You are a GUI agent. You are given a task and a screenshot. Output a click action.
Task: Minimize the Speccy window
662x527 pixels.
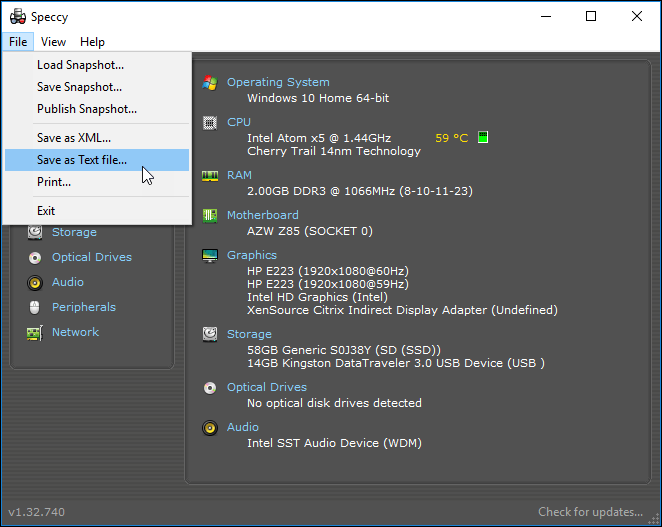(546, 16)
